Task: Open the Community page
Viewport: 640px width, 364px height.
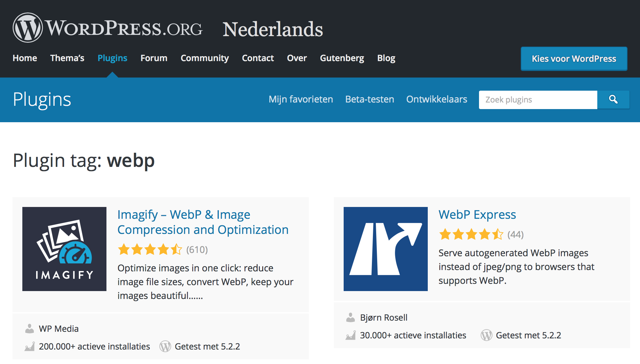Action: (204, 58)
